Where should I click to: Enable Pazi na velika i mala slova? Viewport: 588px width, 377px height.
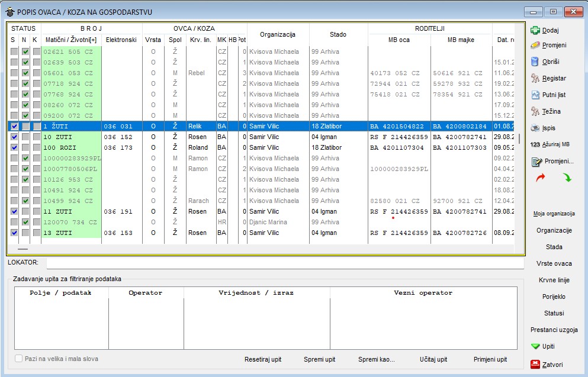(19, 359)
